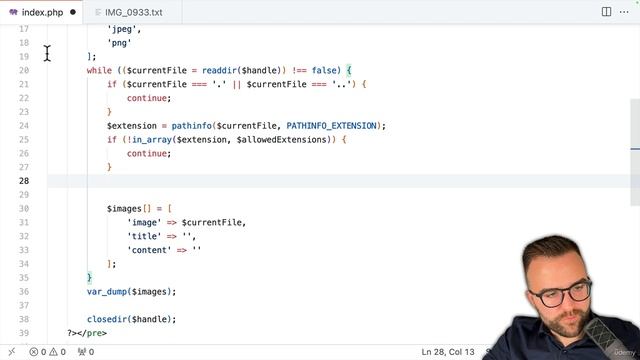This screenshot has height=360, width=640.
Task: Click the 'image' array key
Action: pyautogui.click(x=144, y=222)
